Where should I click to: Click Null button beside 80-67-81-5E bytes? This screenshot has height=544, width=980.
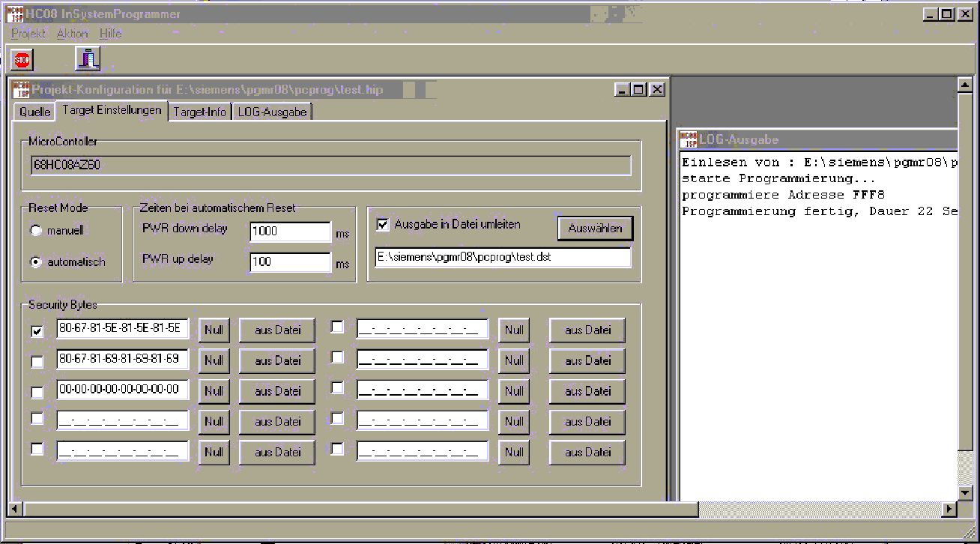(x=214, y=330)
